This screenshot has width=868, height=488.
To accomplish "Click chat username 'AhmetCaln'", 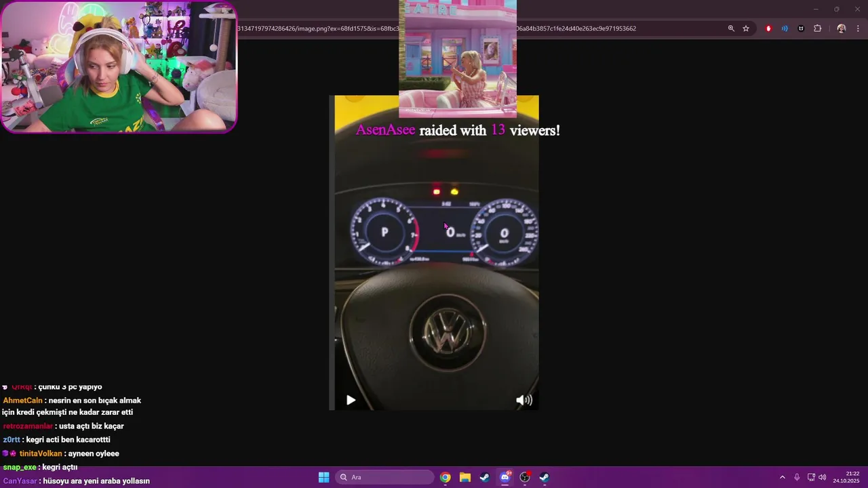I will 23,401.
